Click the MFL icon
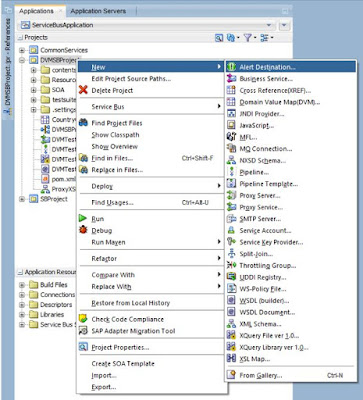This screenshot has width=363, height=400. click(x=231, y=137)
